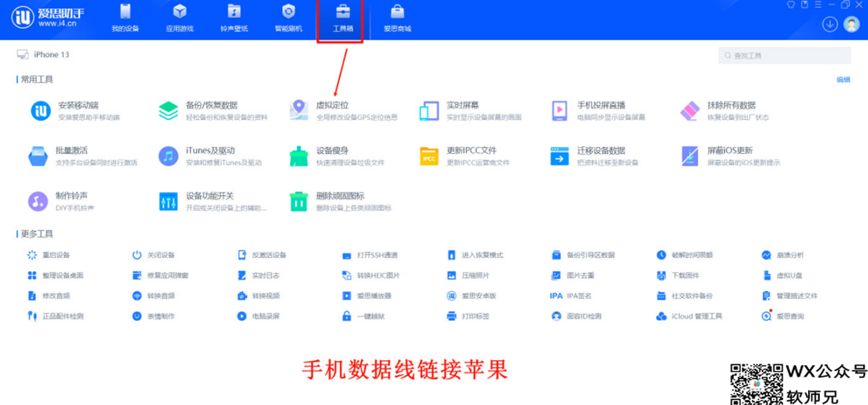Screen dimensions: 868x405
Task: Click 整理设备桌面 tool
Action: pos(55,275)
